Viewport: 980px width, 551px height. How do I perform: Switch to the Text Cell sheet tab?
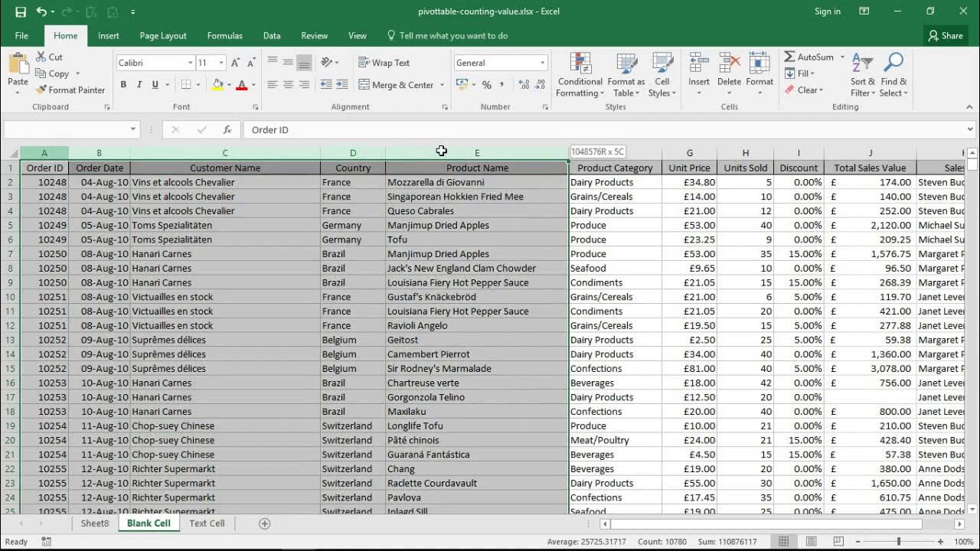207,523
